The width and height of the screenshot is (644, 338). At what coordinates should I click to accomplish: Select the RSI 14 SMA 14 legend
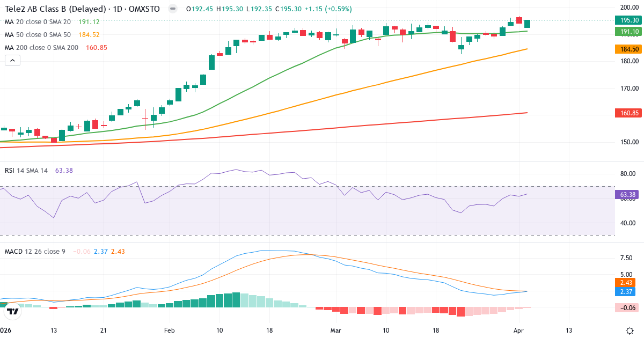[25, 171]
